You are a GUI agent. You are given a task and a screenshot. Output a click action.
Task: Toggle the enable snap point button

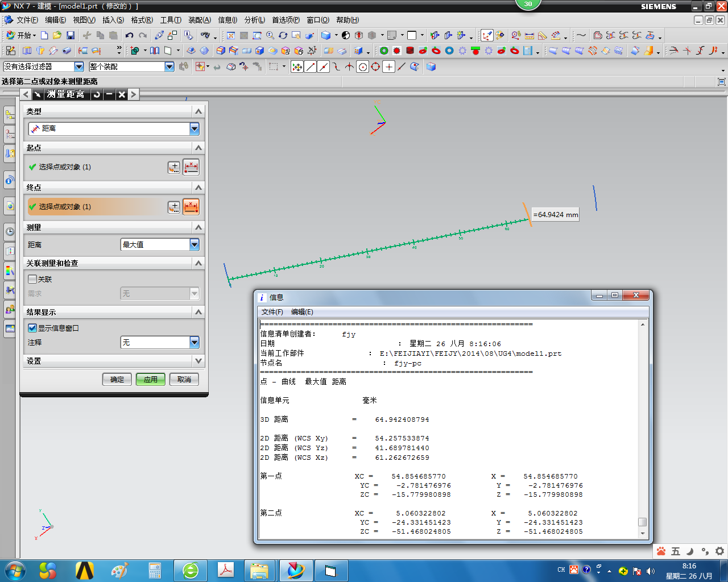[297, 66]
